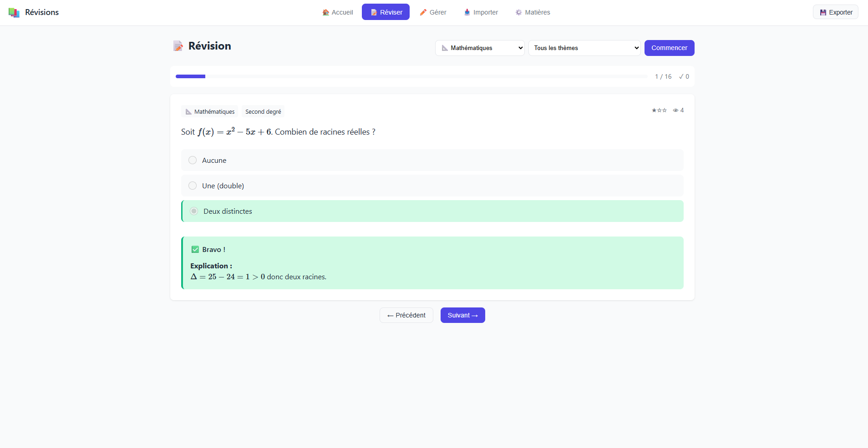Viewport: 868px width, 448px height.
Task: Go to next question with Suivant
Action: (462, 315)
